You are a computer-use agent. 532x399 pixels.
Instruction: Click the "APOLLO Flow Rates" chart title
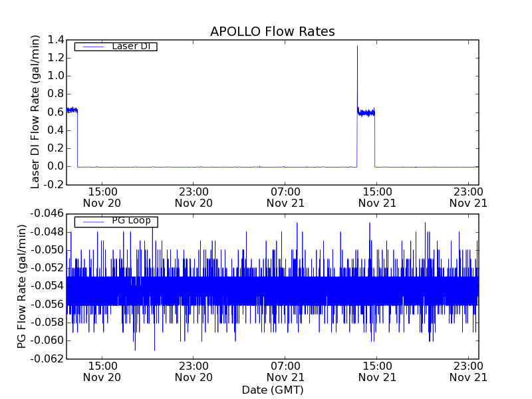[272, 32]
